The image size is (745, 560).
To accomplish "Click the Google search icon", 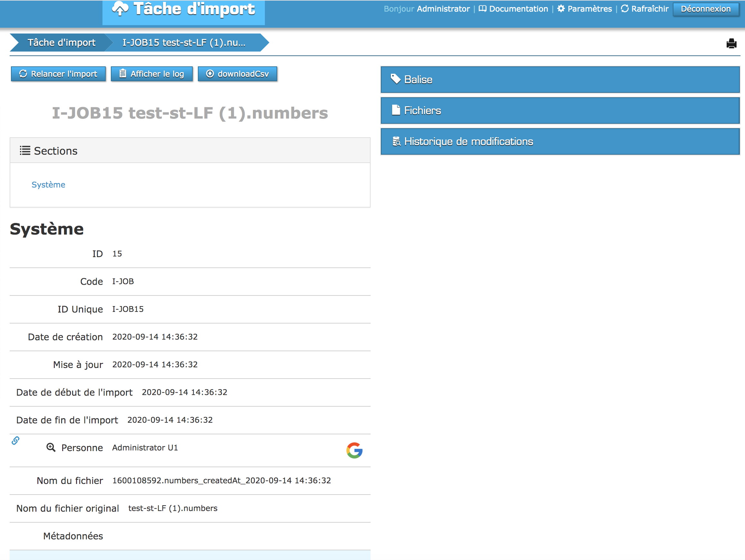I will tap(354, 450).
